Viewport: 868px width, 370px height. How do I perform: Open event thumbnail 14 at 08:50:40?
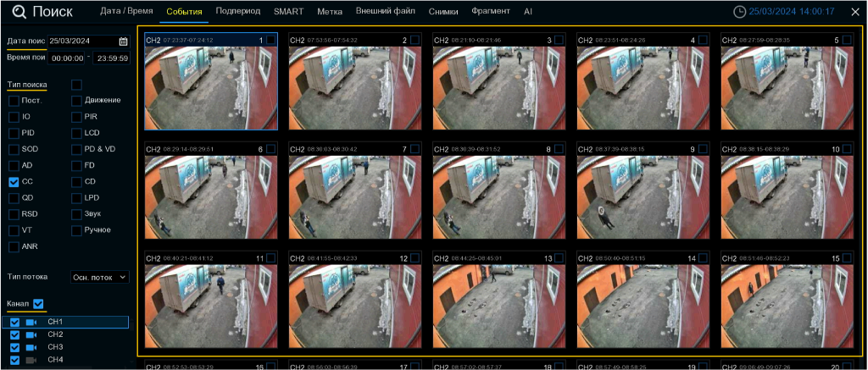pos(643,306)
